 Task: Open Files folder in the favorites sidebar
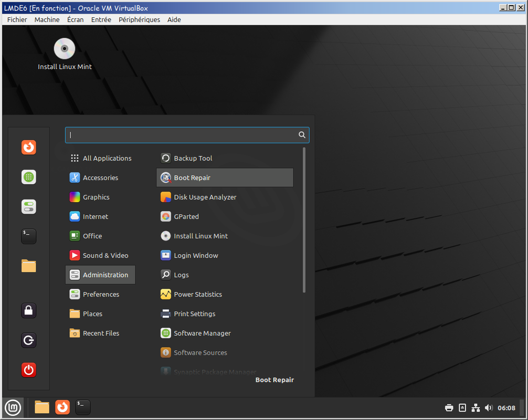pos(29,266)
